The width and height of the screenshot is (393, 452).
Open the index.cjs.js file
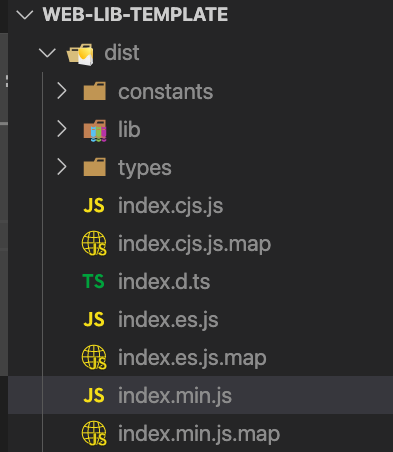[x=171, y=206]
